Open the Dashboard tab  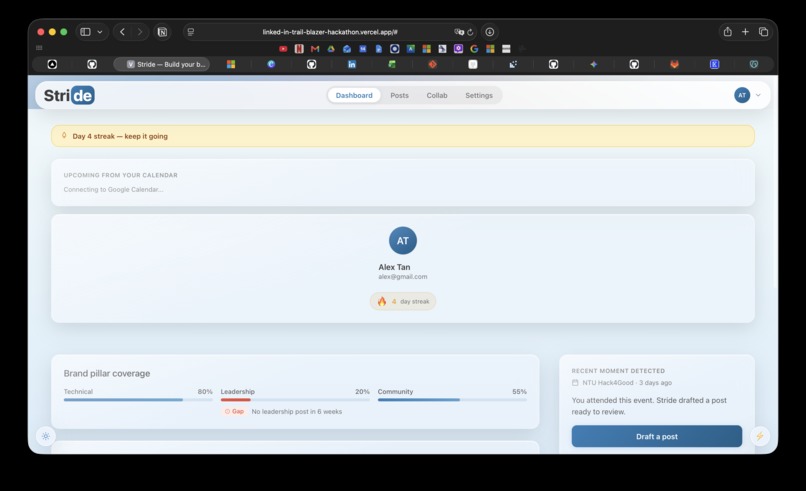354,95
